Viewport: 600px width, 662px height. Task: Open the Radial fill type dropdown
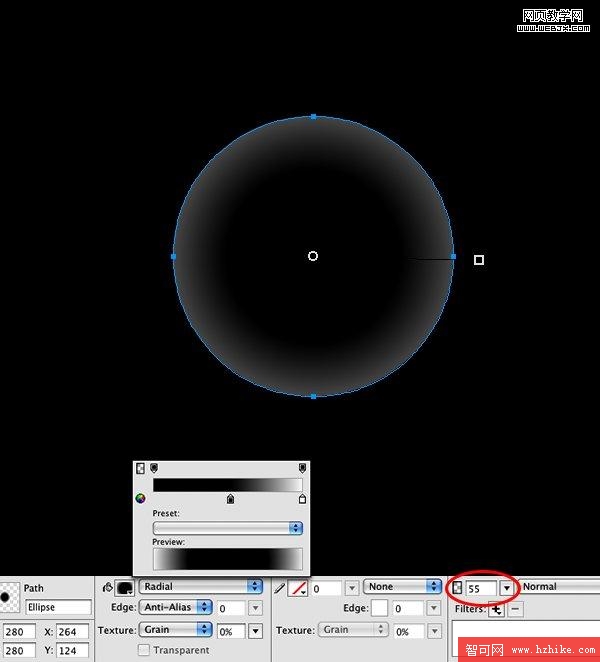pos(200,587)
